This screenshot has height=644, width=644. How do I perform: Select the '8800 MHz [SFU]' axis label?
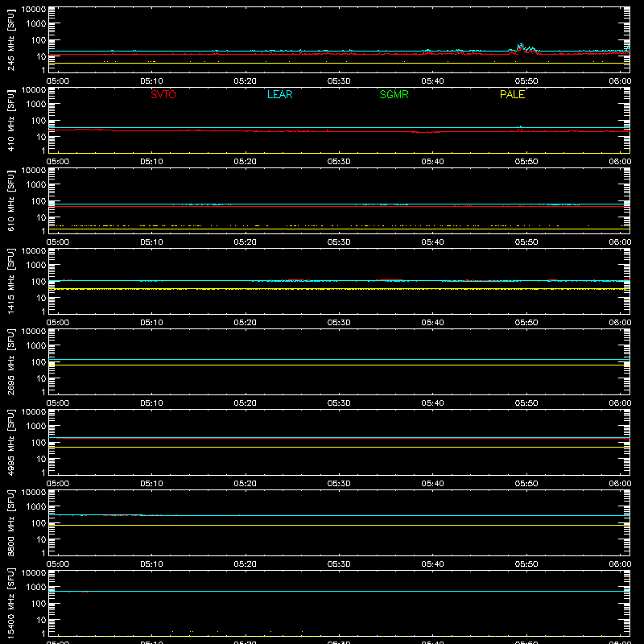point(11,522)
